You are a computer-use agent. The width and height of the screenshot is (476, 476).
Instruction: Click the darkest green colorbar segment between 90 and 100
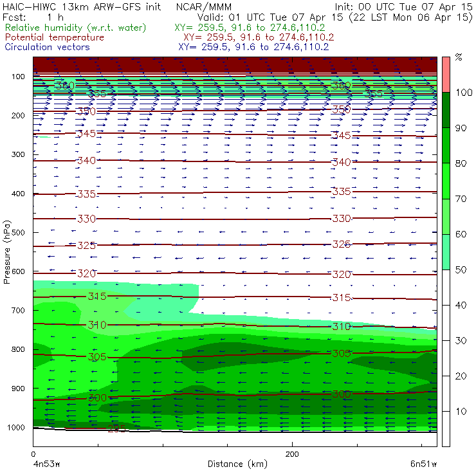click(x=446, y=110)
